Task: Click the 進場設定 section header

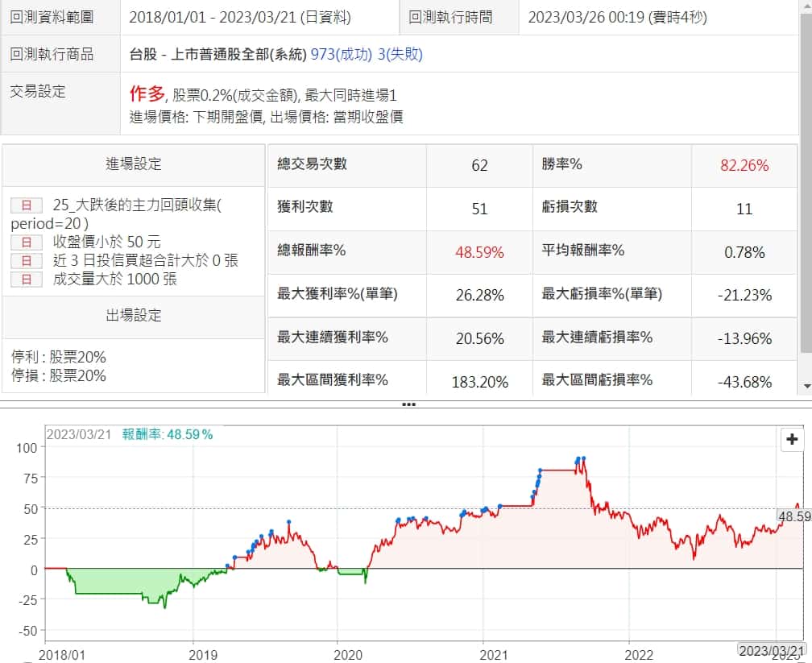Action: tap(134, 164)
